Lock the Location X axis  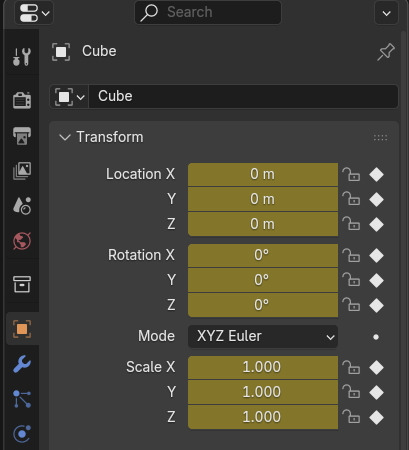(351, 174)
